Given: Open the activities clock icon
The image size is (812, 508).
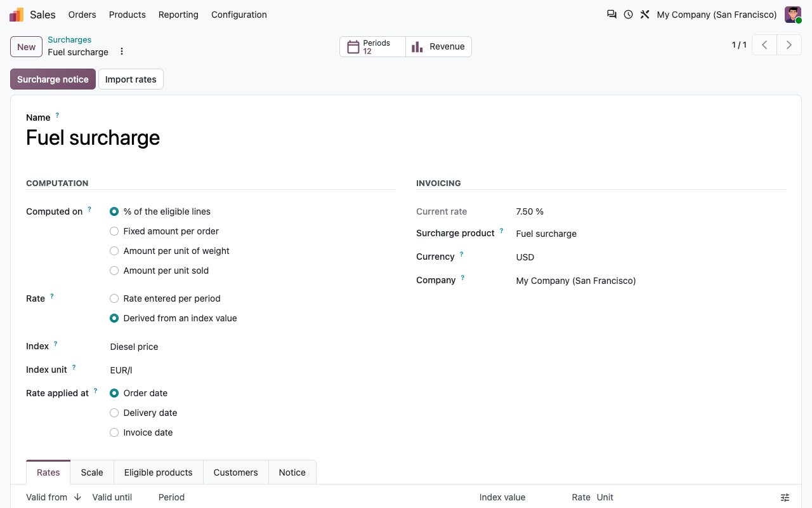Looking at the screenshot, I should [628, 15].
